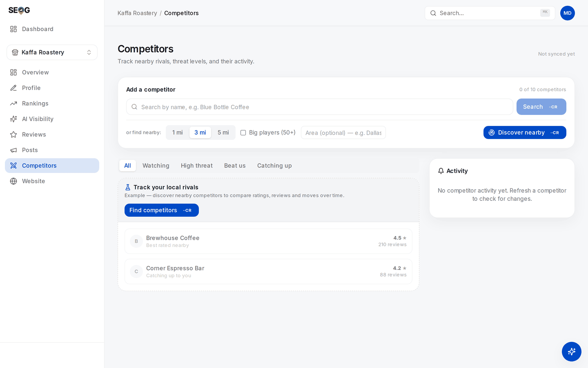Viewport: 588px width, 368px height.
Task: Click the radar icon on Discover nearby
Action: click(x=492, y=132)
